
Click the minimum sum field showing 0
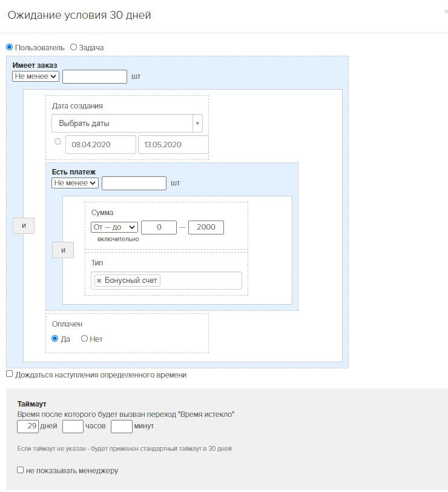coord(159,227)
